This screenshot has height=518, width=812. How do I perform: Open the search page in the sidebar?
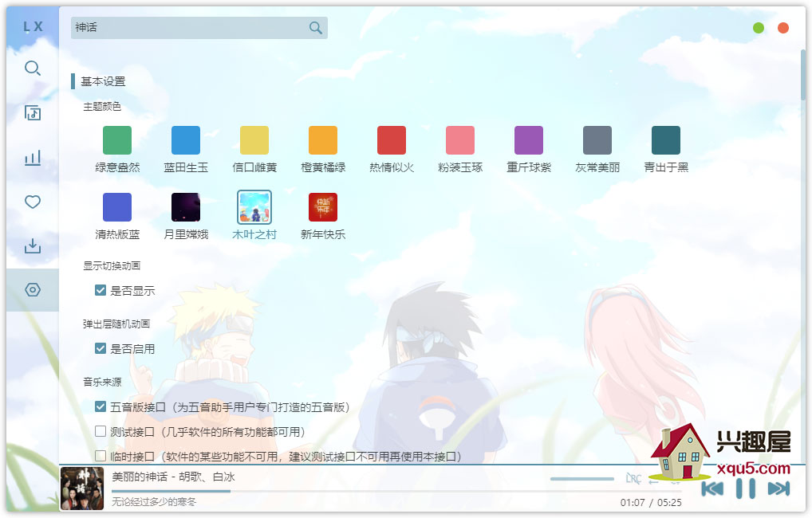(x=33, y=69)
